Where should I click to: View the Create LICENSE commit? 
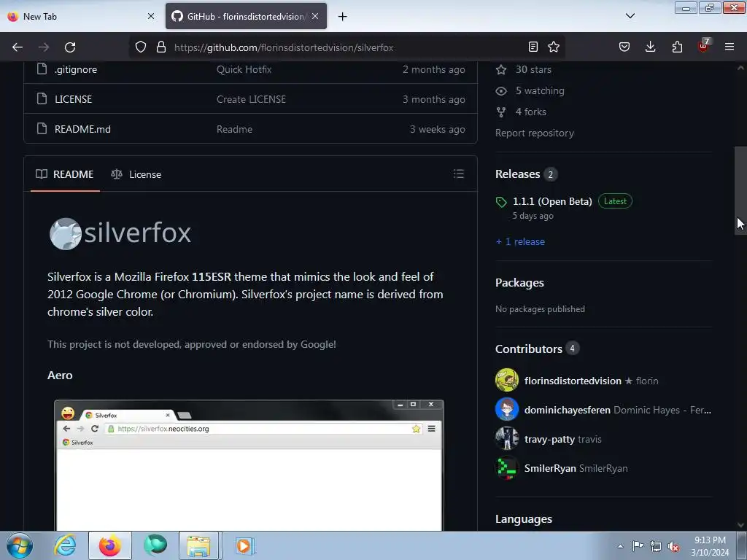251,99
